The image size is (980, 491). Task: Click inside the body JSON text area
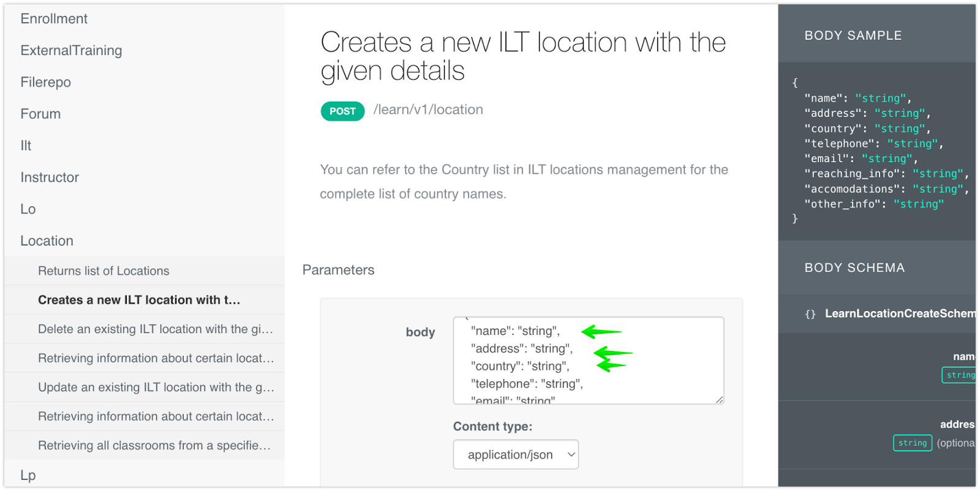pyautogui.click(x=588, y=360)
